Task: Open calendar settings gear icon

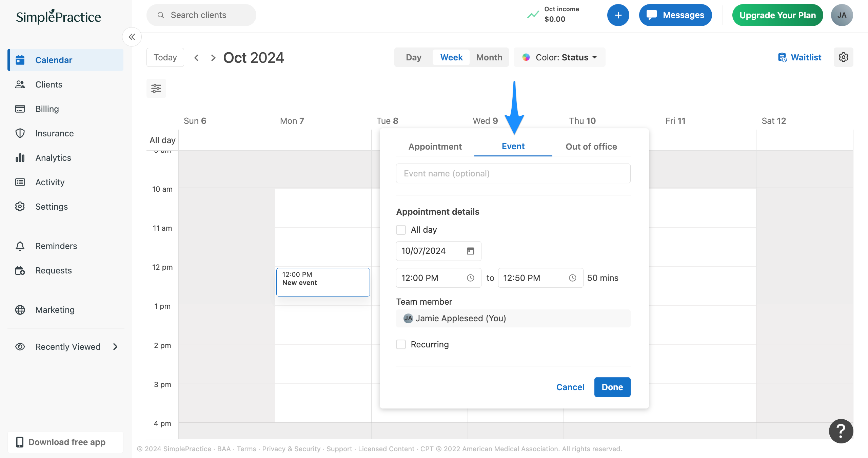Action: pos(844,57)
